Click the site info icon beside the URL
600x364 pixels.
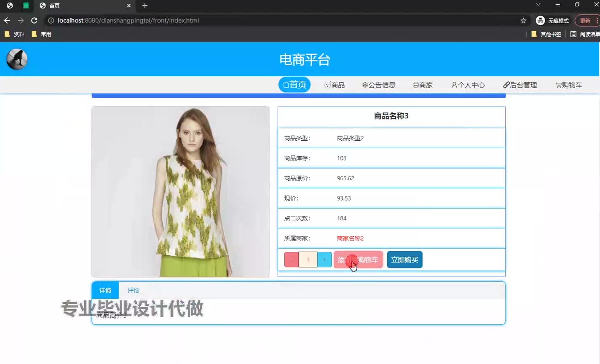(51, 20)
